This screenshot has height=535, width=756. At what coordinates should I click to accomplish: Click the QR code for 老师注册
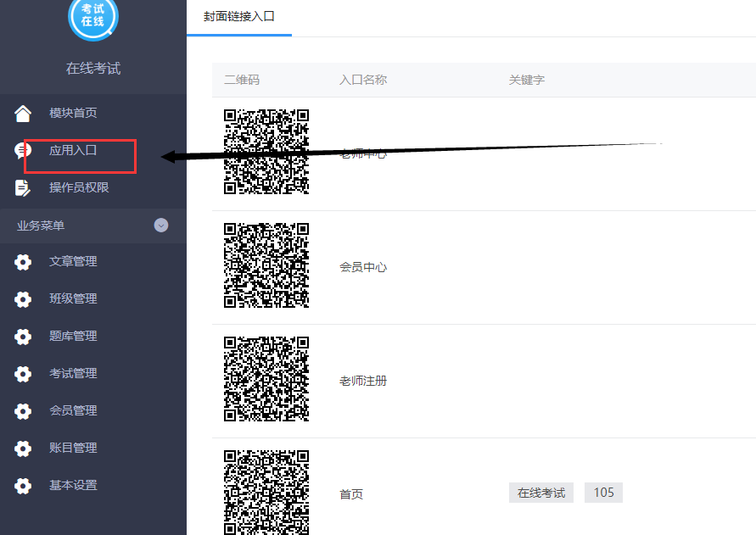tap(266, 379)
